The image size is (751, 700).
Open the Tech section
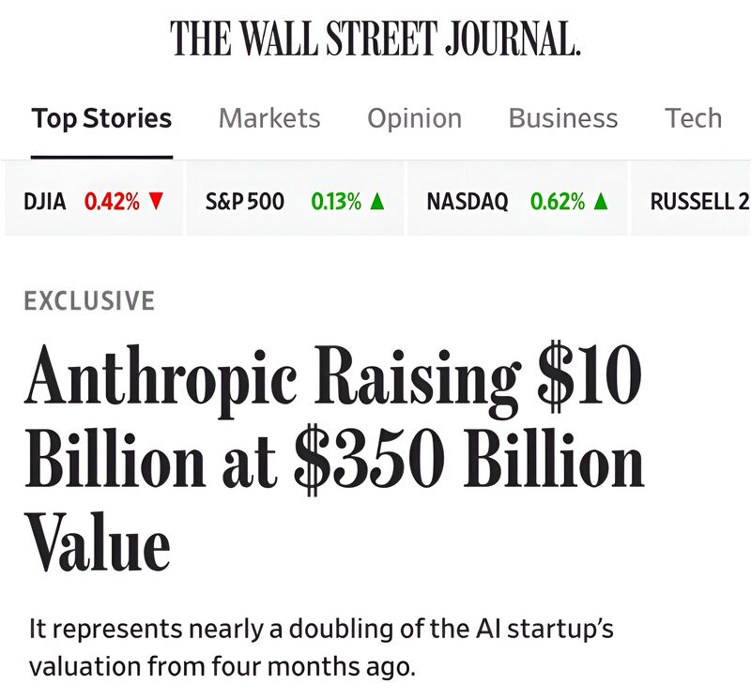pyautogui.click(x=693, y=118)
